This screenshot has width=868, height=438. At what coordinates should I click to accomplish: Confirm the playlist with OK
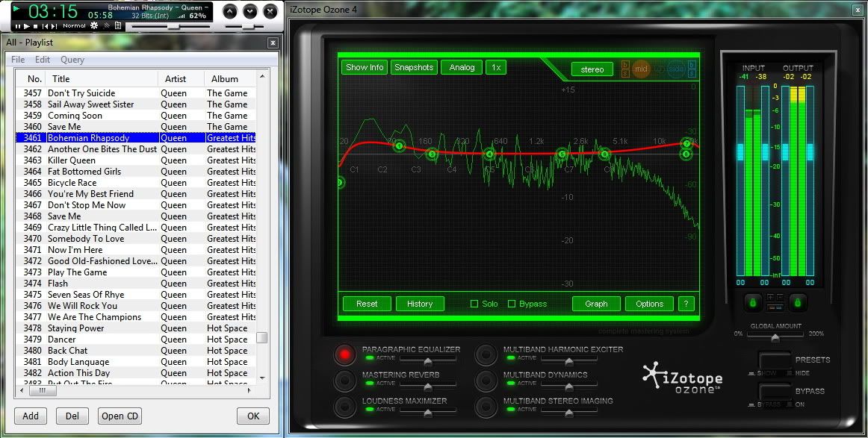click(253, 416)
